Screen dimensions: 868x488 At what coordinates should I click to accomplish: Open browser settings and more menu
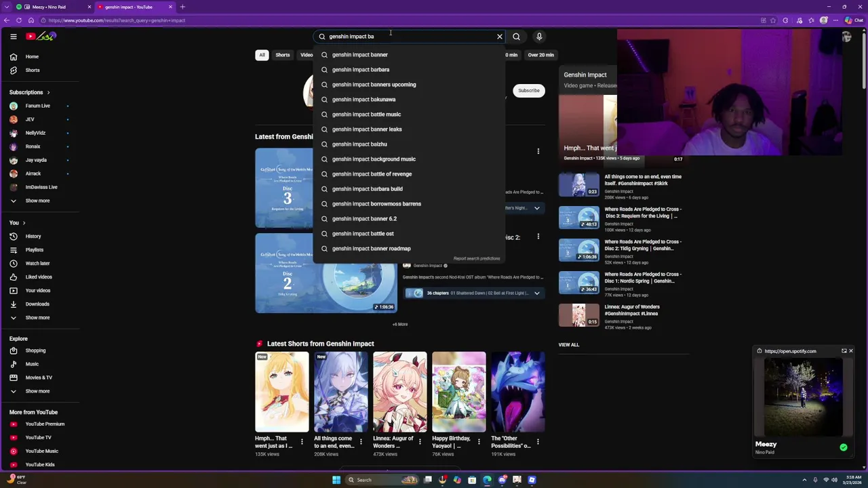point(837,20)
